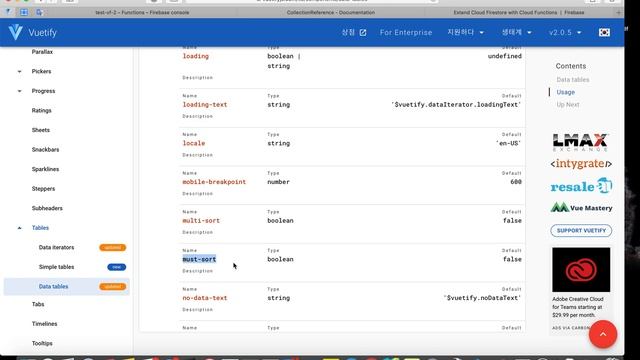Open Tabs in the sidebar

(x=38, y=304)
